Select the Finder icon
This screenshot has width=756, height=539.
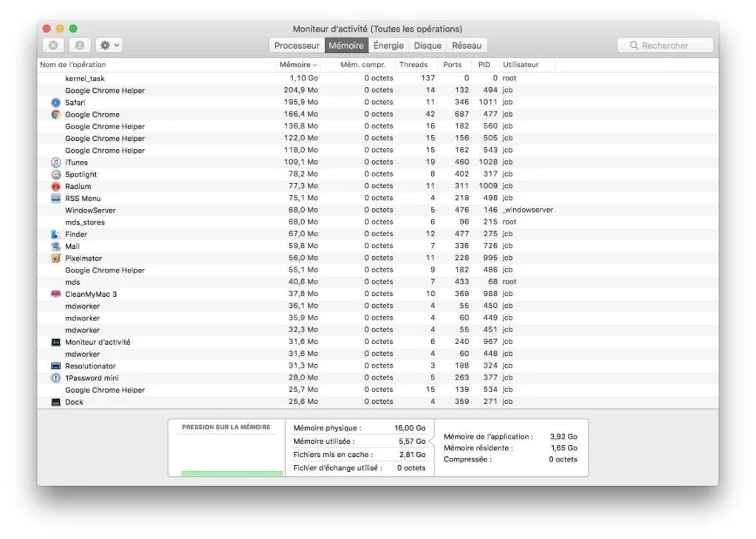tap(56, 234)
